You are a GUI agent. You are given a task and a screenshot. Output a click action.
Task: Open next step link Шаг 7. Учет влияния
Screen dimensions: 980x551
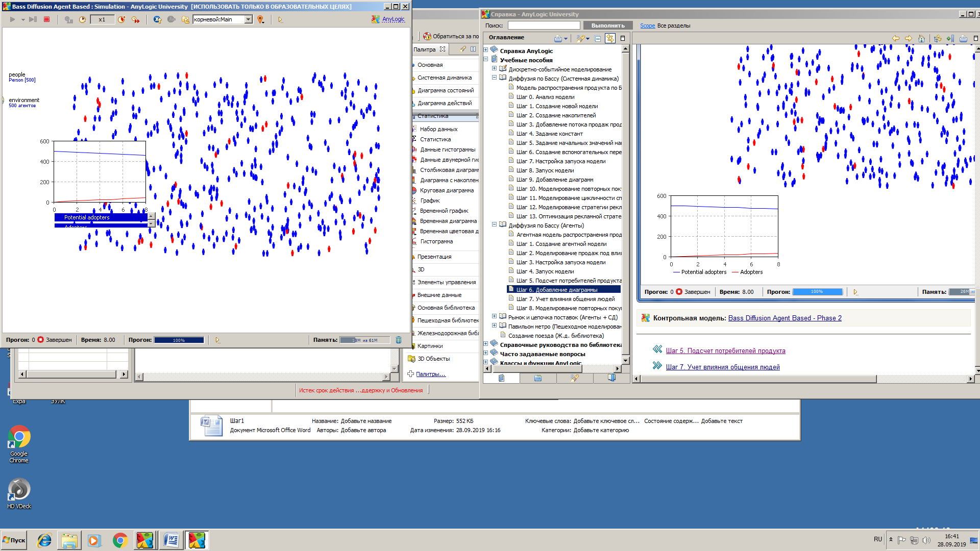(722, 367)
